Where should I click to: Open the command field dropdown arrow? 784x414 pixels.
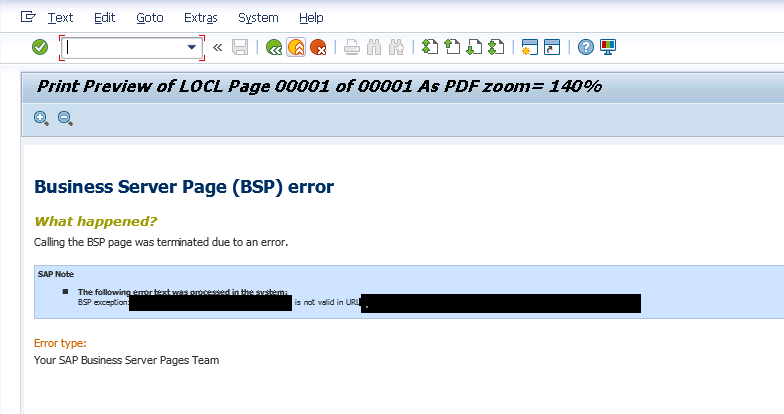click(192, 48)
